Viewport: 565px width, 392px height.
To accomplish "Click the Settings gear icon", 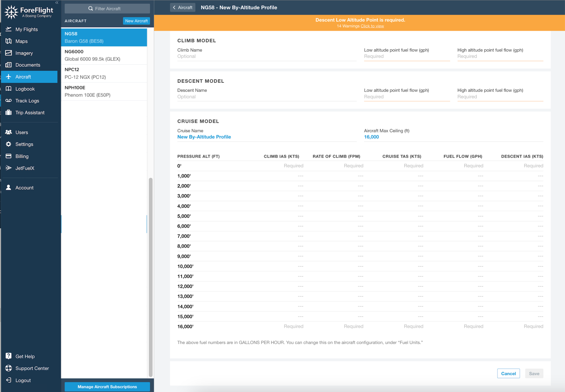I will click(x=8, y=144).
